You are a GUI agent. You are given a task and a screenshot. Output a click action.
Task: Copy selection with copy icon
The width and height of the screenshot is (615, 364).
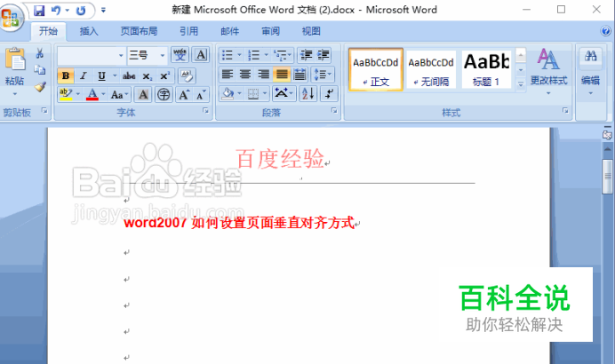pyautogui.click(x=40, y=70)
